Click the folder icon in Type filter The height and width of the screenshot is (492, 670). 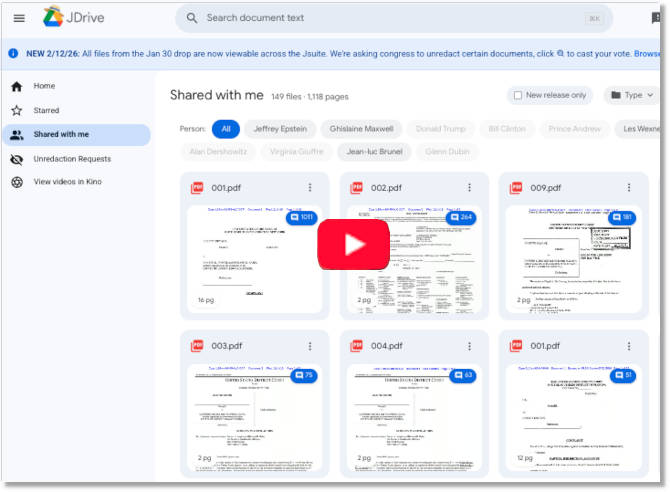click(x=616, y=95)
